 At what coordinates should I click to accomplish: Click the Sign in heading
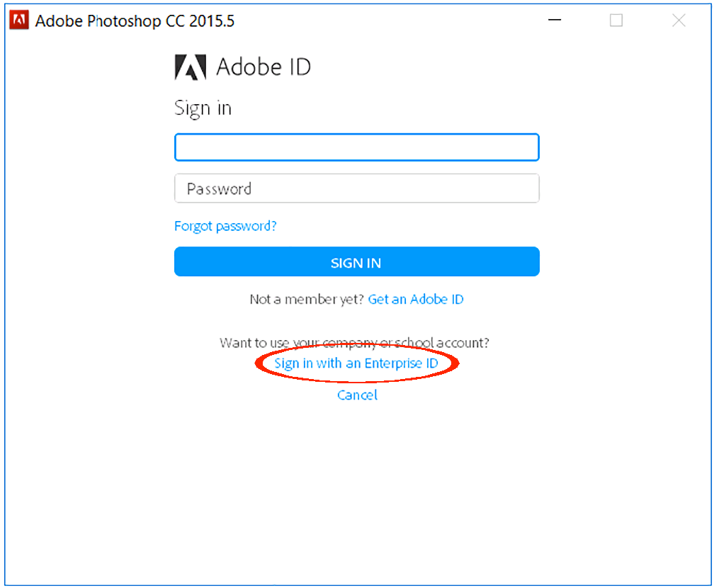[x=203, y=108]
